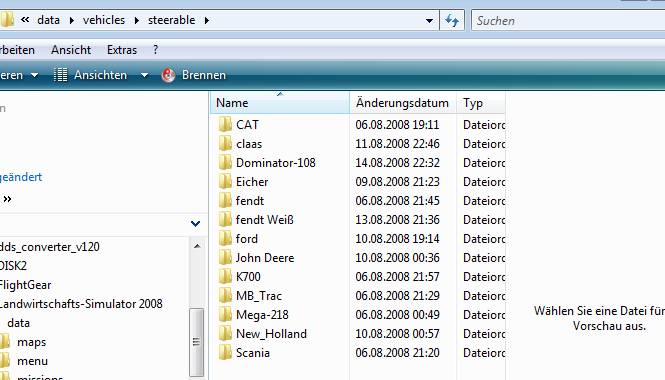Click the folder tree scrollbar thumb
Screen dimensions: 665x380
[x=196, y=341]
